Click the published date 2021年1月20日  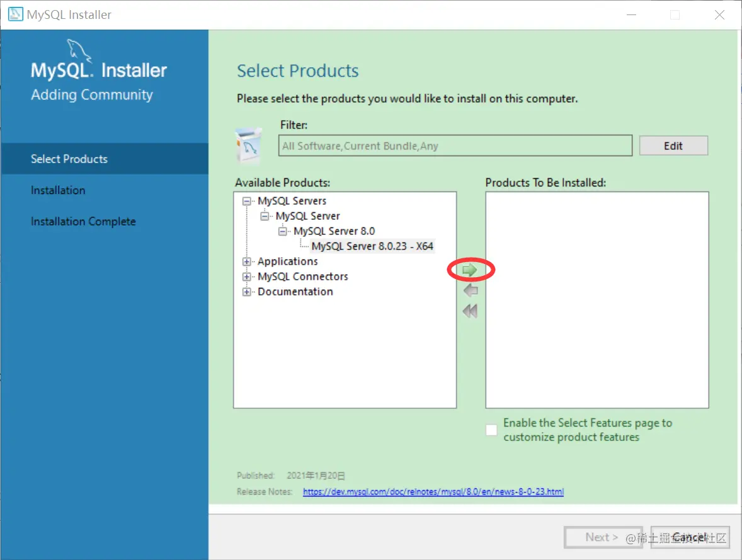(316, 475)
